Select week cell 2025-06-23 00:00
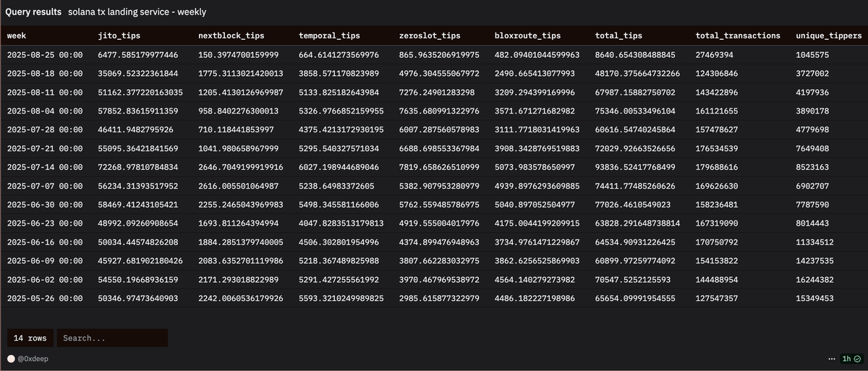Screen dimensions: 868x371 point(45,223)
